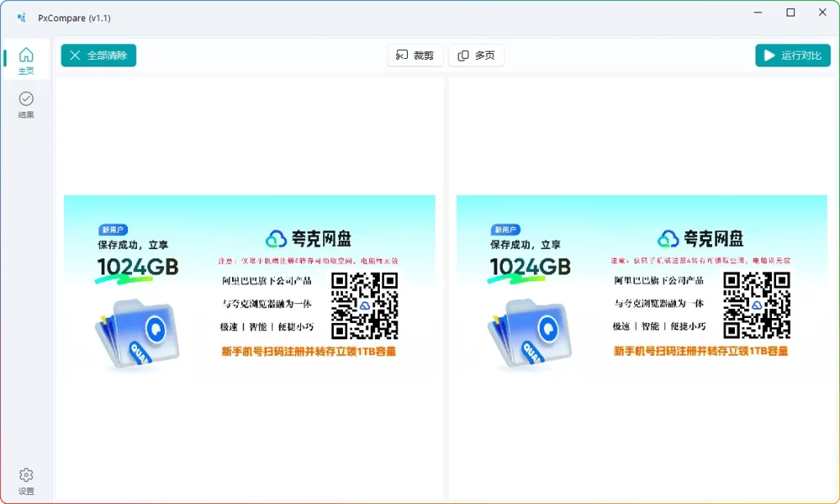Screen dimensions: 840x504
Task: Maximize the PxCompare window
Action: tap(791, 12)
